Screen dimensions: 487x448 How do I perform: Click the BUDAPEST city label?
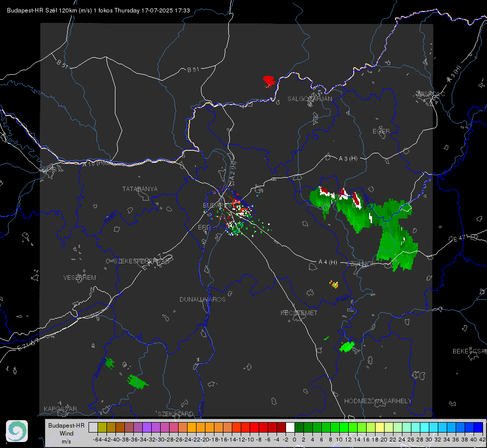pyautogui.click(x=218, y=206)
